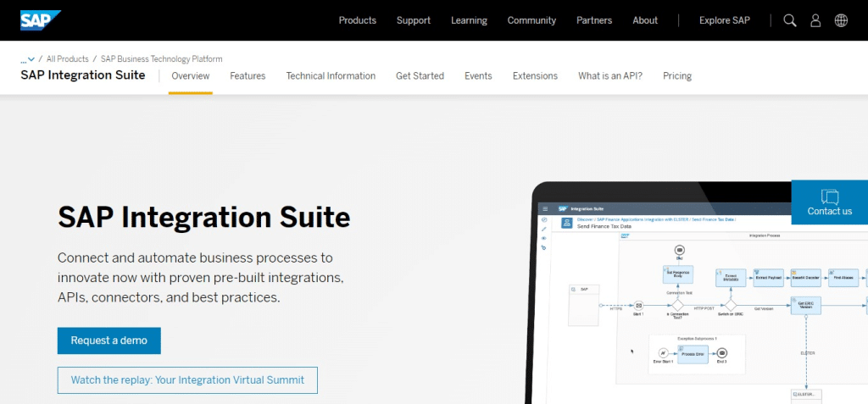Click the eye icon in the laptop sidebar

(544, 238)
